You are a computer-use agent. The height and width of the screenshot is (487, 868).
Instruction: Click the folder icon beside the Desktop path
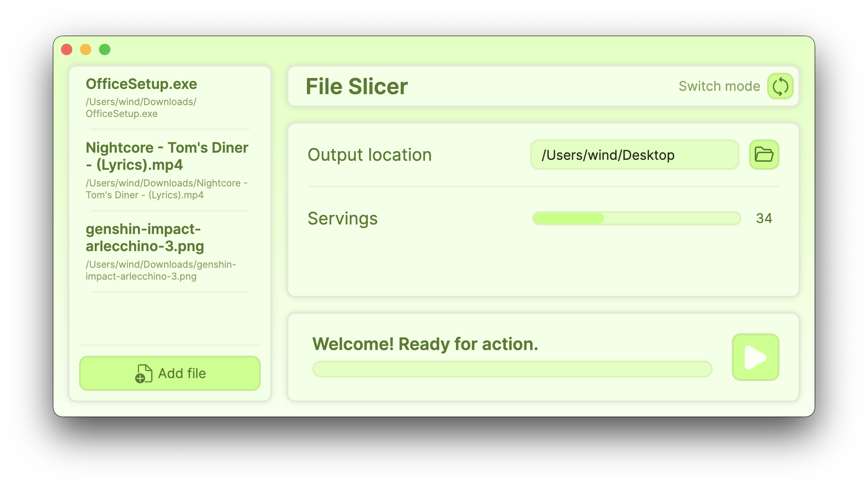click(x=763, y=154)
